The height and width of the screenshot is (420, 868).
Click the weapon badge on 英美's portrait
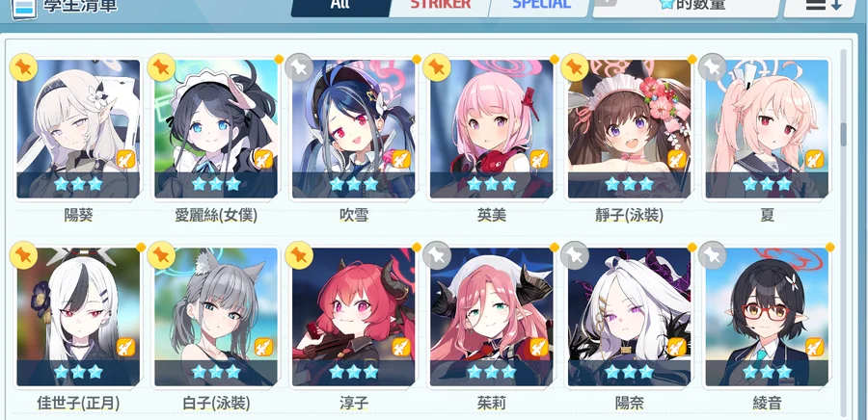(539, 159)
